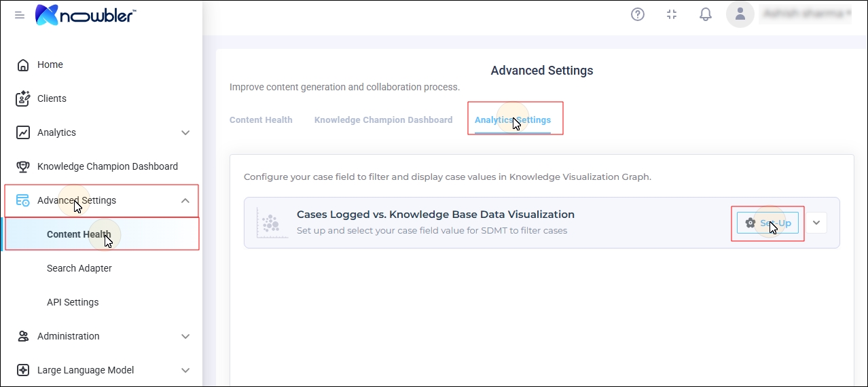Open the notifications bell icon

(706, 14)
